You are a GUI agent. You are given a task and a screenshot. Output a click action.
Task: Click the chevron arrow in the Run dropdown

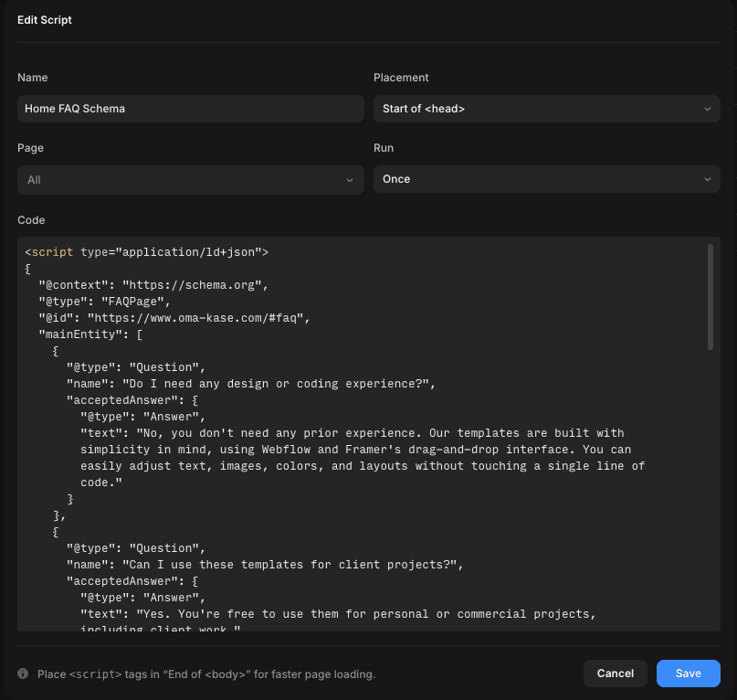(x=708, y=179)
